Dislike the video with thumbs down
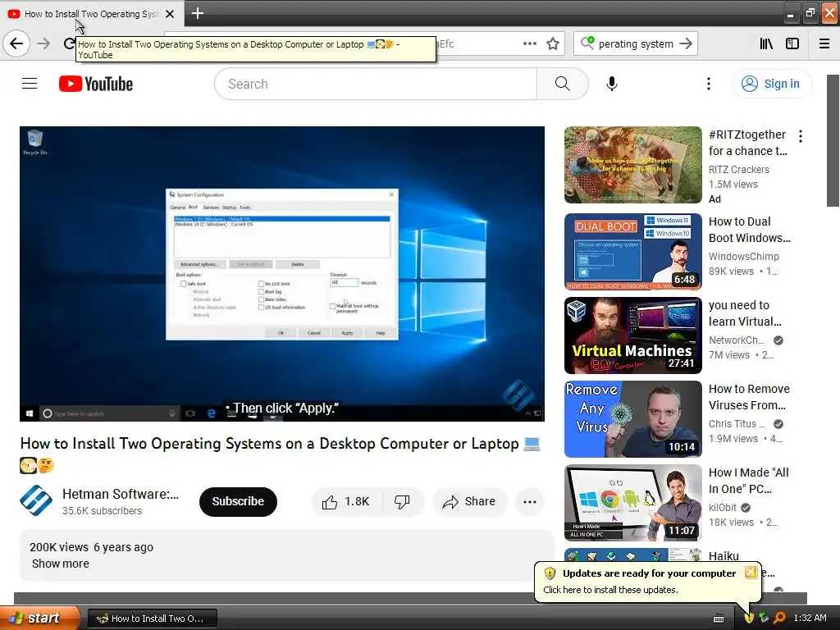Image resolution: width=840 pixels, height=630 pixels. tap(402, 501)
